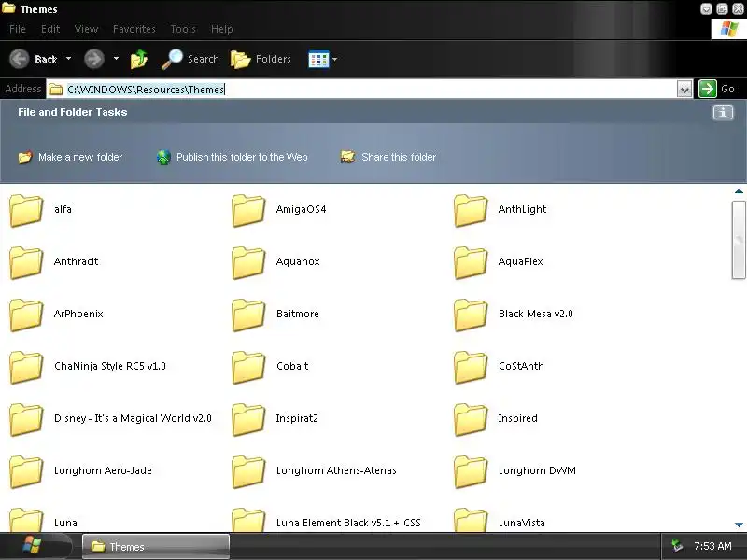The image size is (747, 560).
Task: Click the 7:53 AM clock
Action: 712,546
